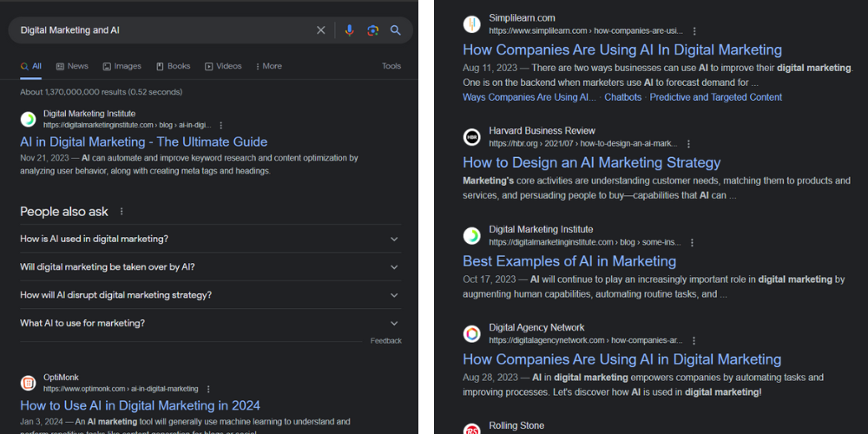Open the search Tools options
The height and width of the screenshot is (434, 868).
pos(391,66)
